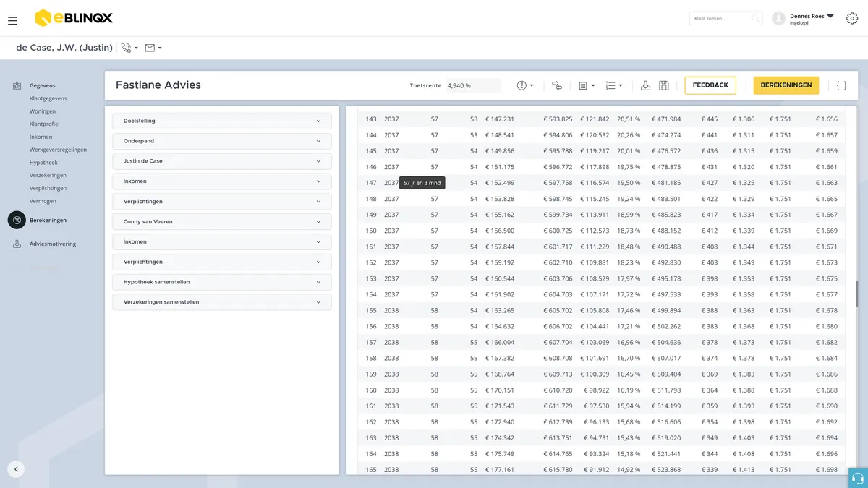Click the Adviesmotivering sidebar icon
The height and width of the screenshot is (488, 868).
(17, 244)
